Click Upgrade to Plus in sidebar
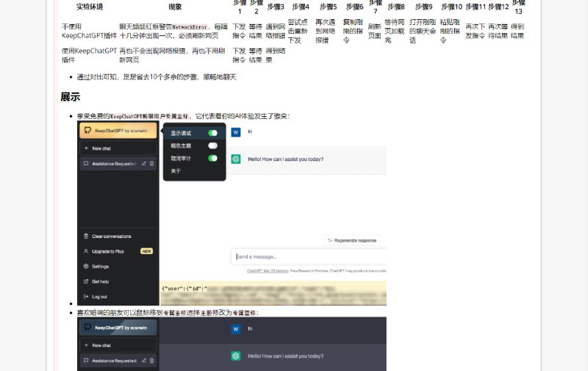Viewport: 588px width, 371px height. [x=108, y=251]
